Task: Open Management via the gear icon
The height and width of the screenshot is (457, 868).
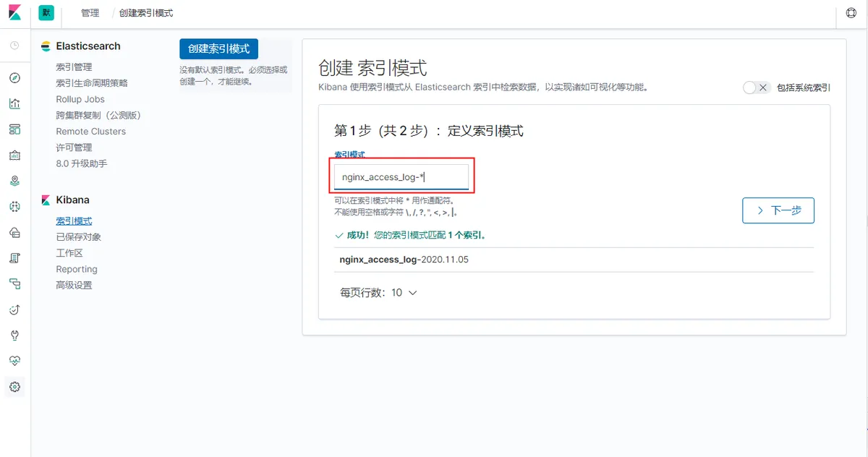Action: tap(14, 387)
